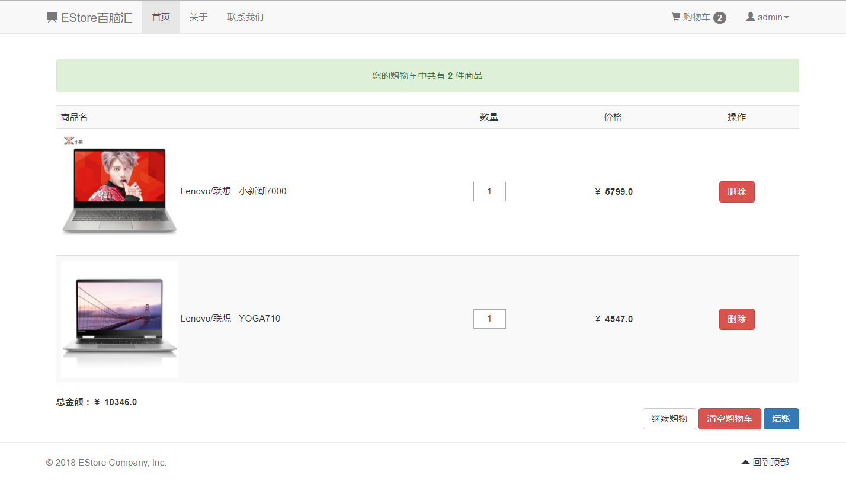Click the 价格 column header
The height and width of the screenshot is (504, 846).
(x=613, y=117)
